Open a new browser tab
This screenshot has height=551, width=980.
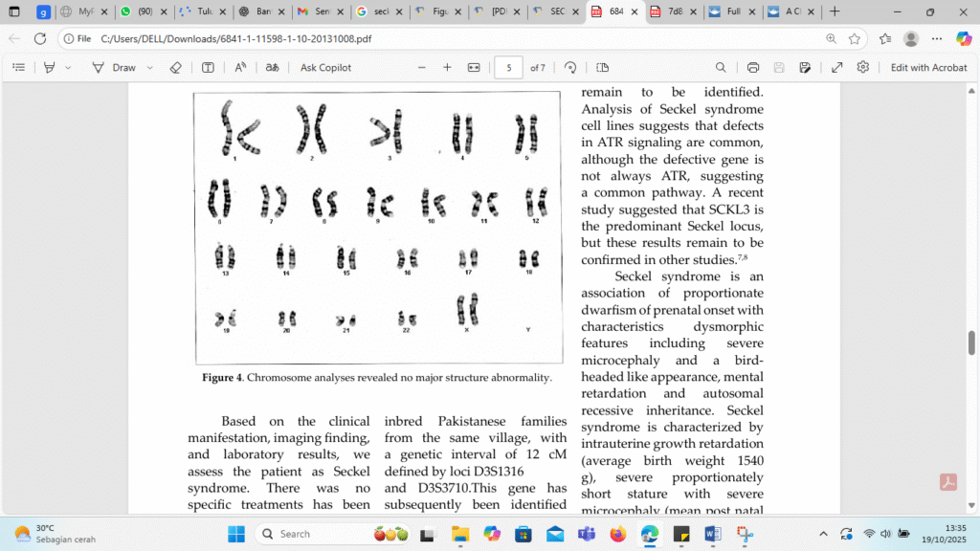tap(835, 12)
